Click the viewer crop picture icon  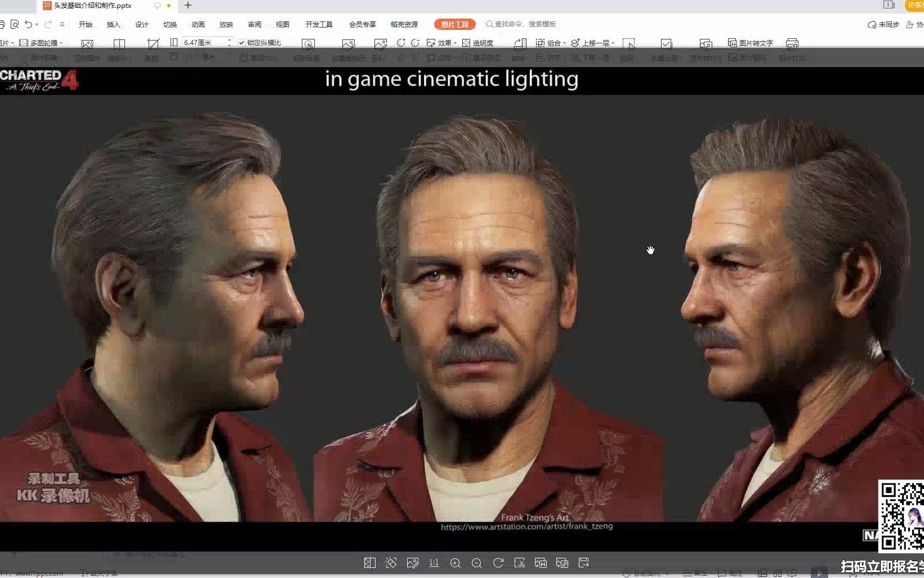[x=520, y=563]
